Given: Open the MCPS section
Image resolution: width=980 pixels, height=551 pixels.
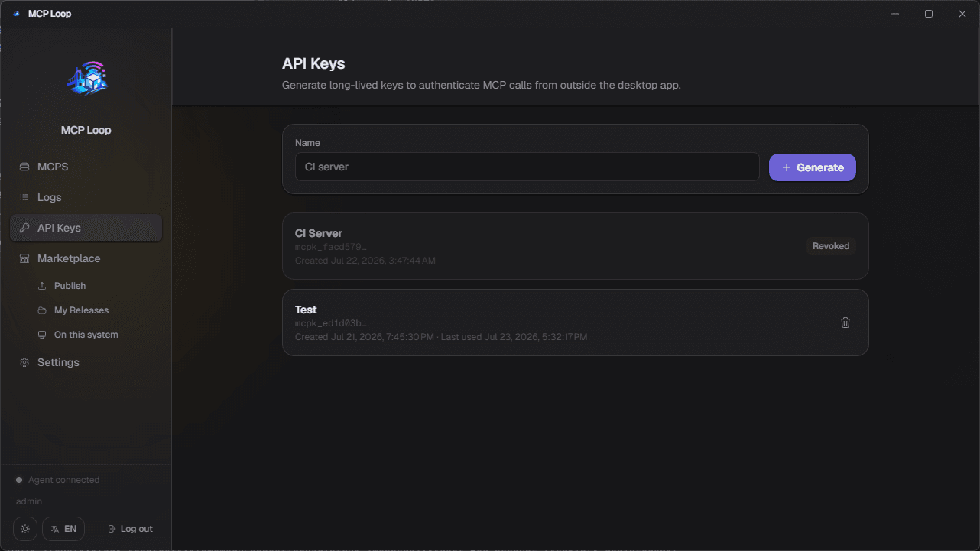Looking at the screenshot, I should (x=86, y=167).
